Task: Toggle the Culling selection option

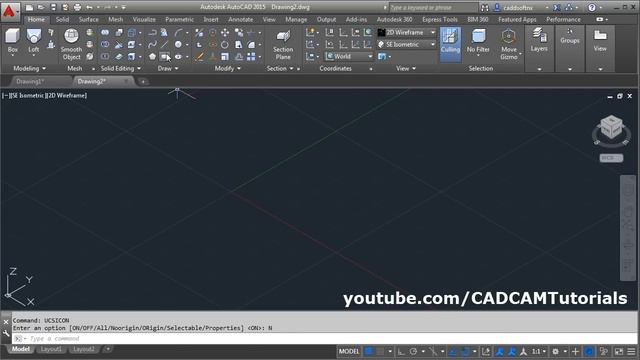Action: coord(450,44)
